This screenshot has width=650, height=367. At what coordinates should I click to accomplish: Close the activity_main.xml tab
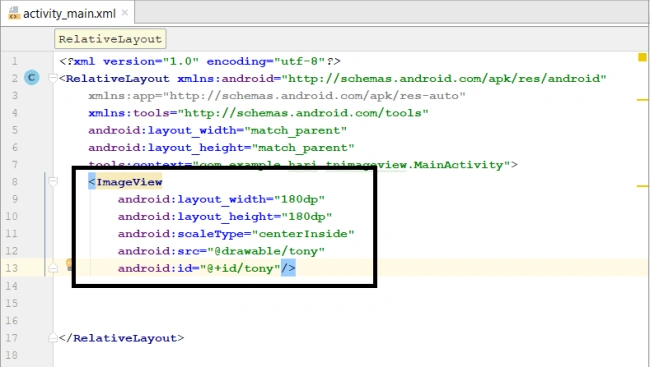tap(124, 13)
